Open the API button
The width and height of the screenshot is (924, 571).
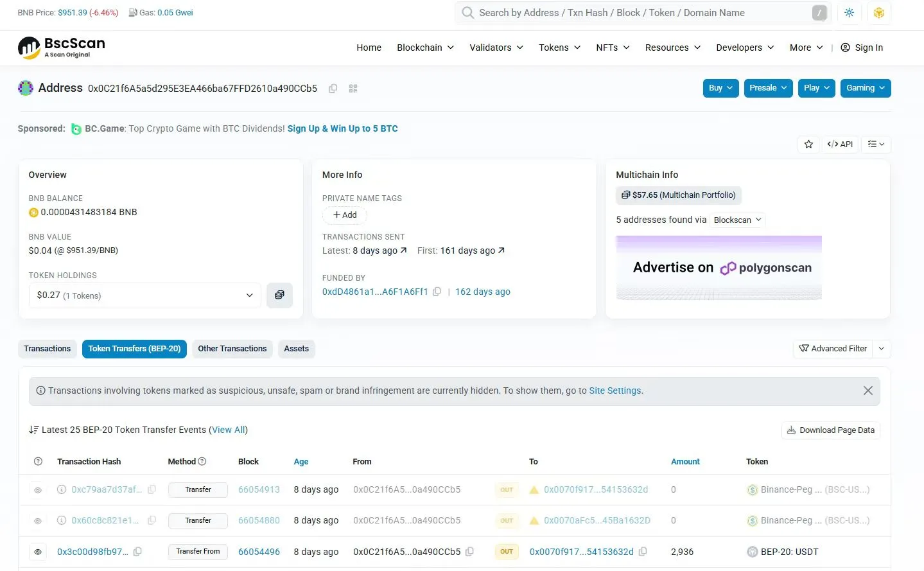tap(840, 145)
